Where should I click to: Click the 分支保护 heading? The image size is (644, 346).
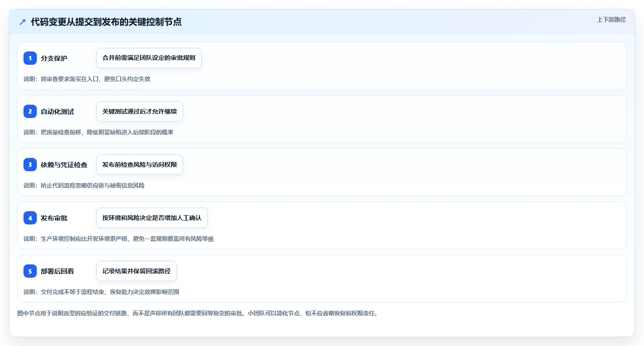(x=54, y=59)
